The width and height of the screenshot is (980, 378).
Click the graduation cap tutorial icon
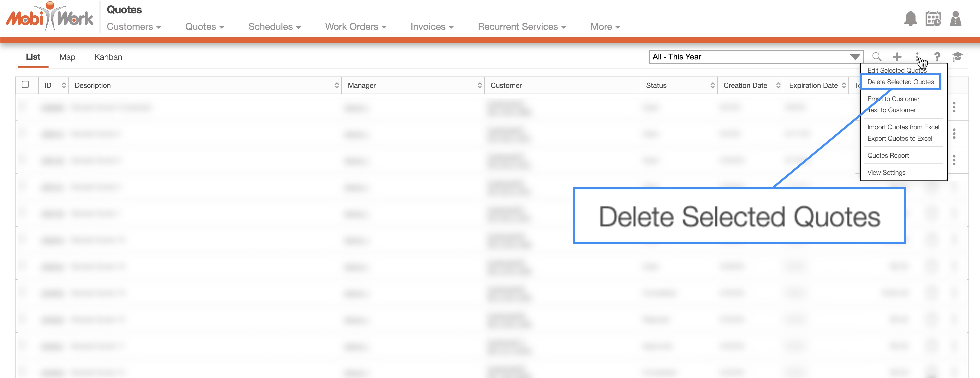tap(958, 57)
